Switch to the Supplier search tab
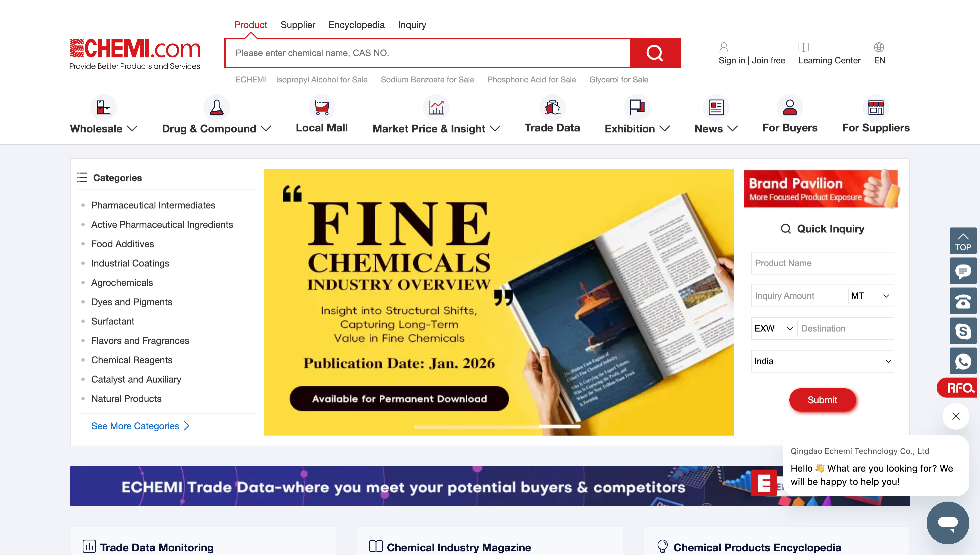This screenshot has height=555, width=980. click(x=298, y=25)
